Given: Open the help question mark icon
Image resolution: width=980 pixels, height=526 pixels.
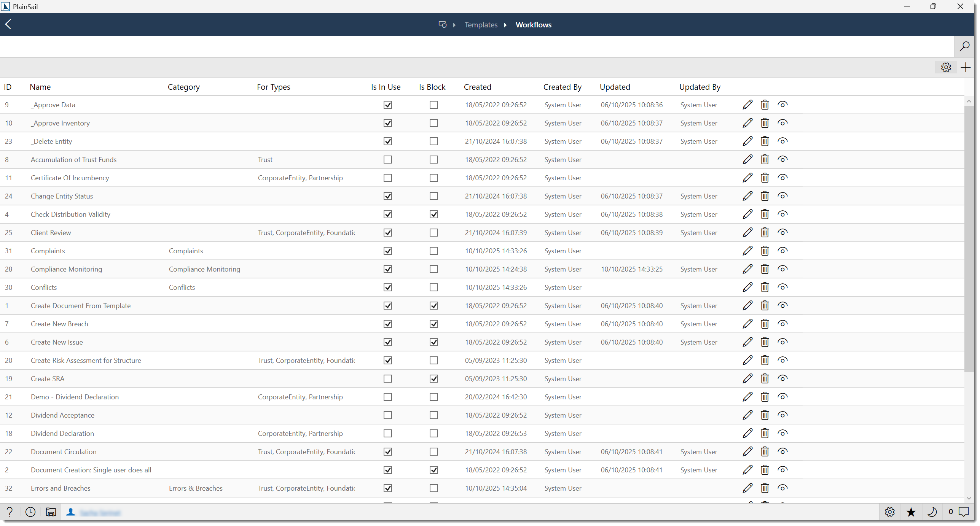Looking at the screenshot, I should [x=10, y=512].
